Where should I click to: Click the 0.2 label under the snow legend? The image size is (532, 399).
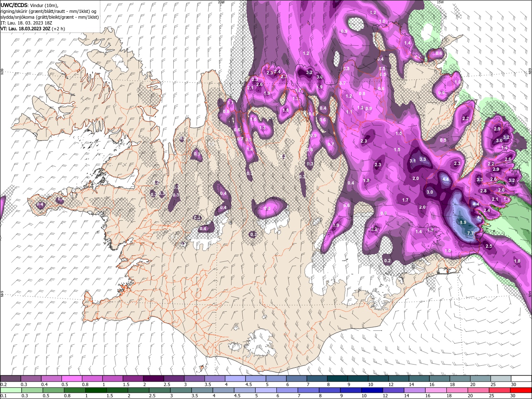tap(3, 385)
